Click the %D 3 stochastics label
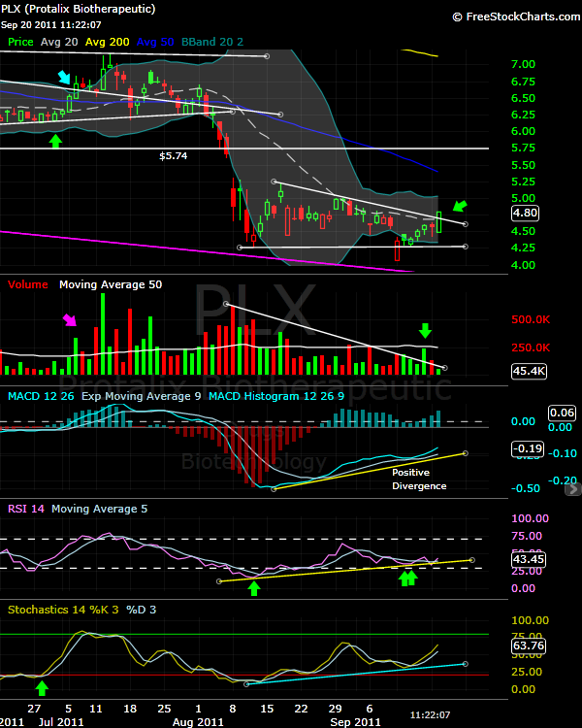 click(141, 610)
